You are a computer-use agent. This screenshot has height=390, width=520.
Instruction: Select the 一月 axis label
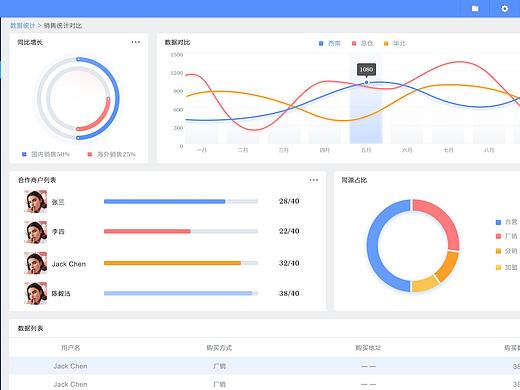[x=202, y=150]
